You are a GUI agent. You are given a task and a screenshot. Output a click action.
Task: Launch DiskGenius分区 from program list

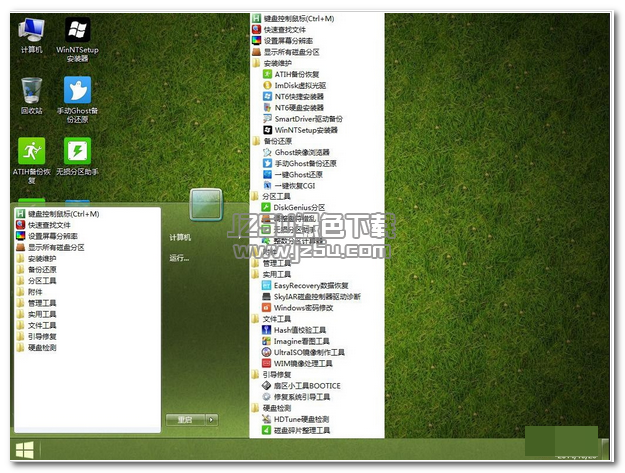click(293, 208)
